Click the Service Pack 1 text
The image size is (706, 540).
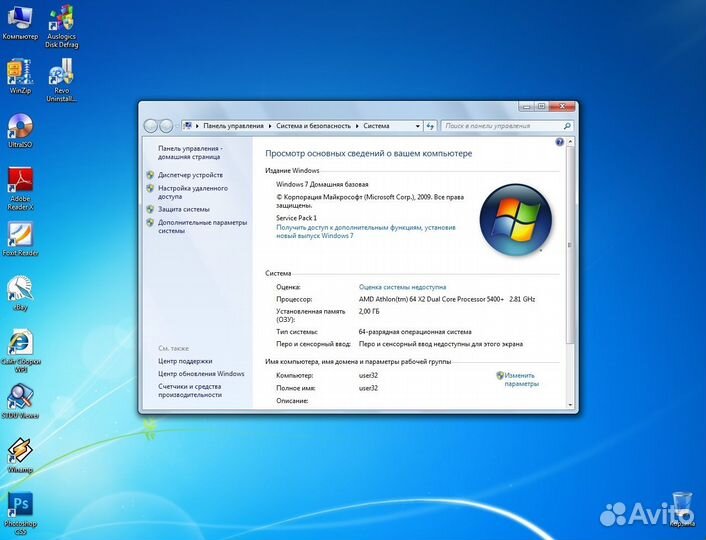click(296, 218)
